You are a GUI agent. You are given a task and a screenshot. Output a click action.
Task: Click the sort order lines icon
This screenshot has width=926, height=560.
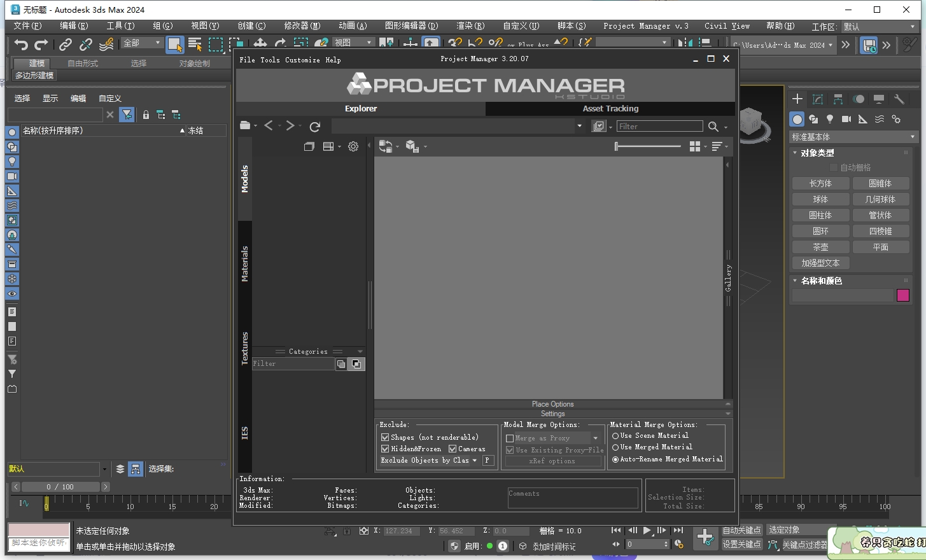tap(717, 146)
